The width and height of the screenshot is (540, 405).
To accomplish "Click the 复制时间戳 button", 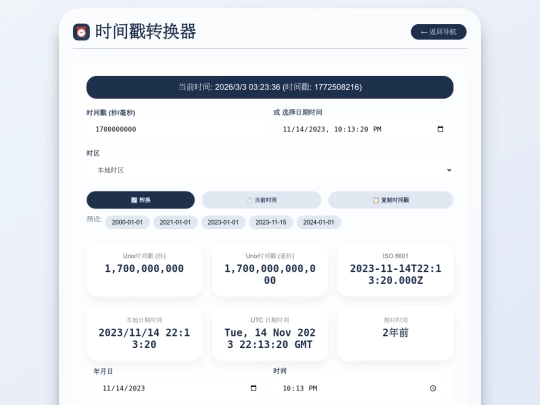I will click(391, 200).
